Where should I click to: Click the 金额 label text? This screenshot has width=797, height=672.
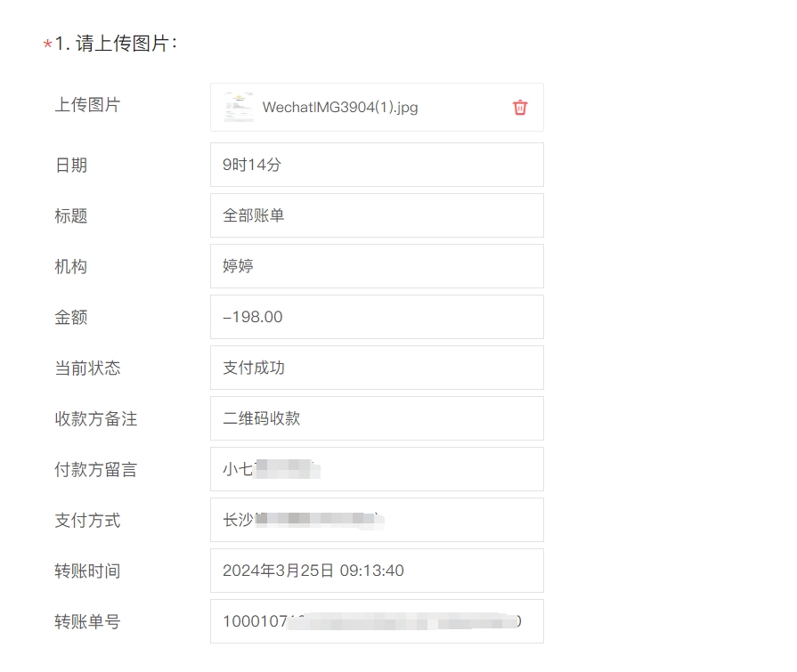[x=71, y=318]
